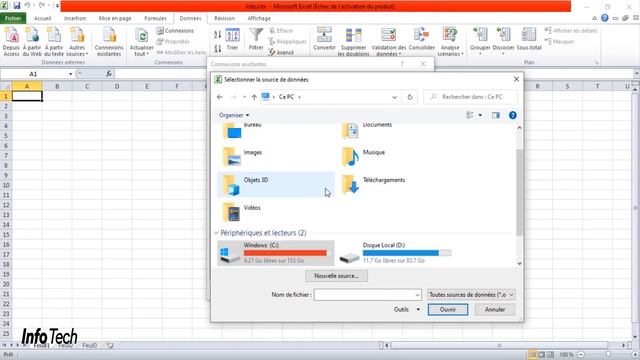Click the Filtrer funnel icon

pos(256,40)
